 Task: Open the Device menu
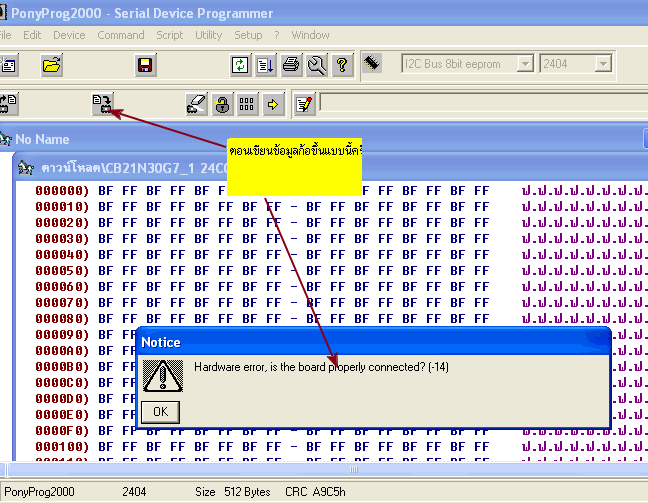tap(69, 35)
